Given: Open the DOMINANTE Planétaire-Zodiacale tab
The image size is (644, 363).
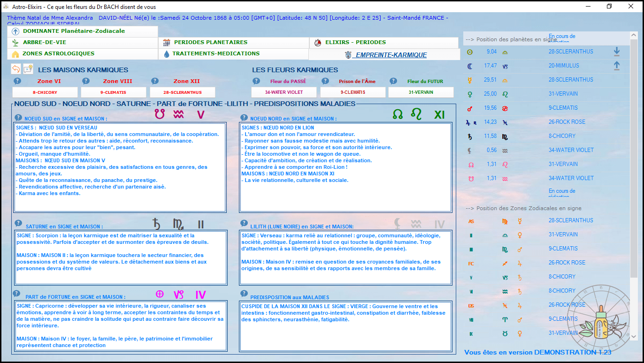Looking at the screenshot, I should click(x=83, y=31).
